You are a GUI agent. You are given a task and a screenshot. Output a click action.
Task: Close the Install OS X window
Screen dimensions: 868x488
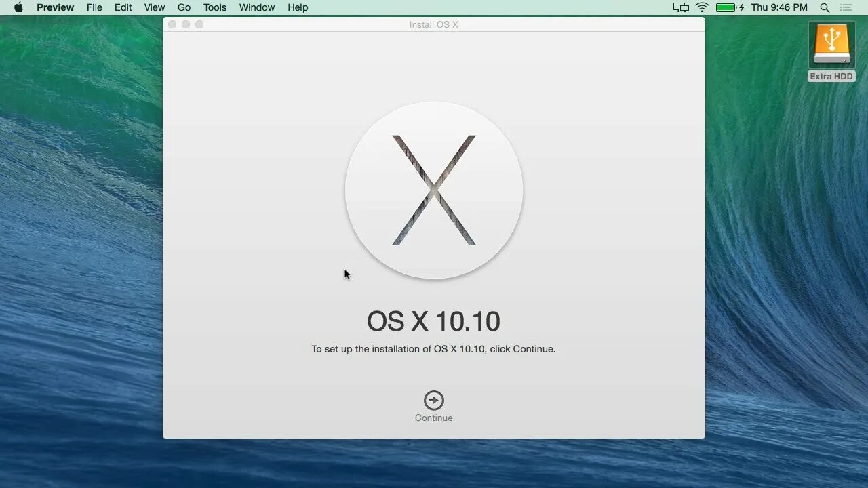[172, 24]
